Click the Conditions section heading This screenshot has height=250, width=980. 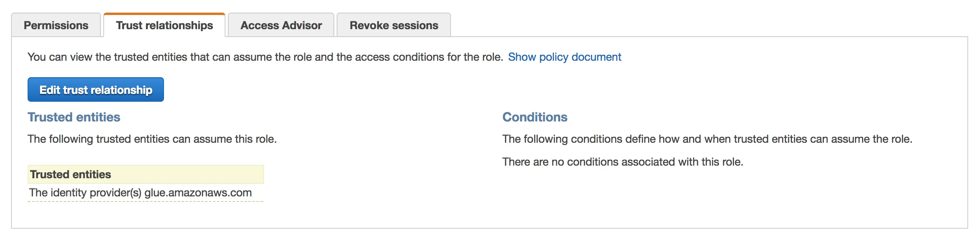point(535,117)
